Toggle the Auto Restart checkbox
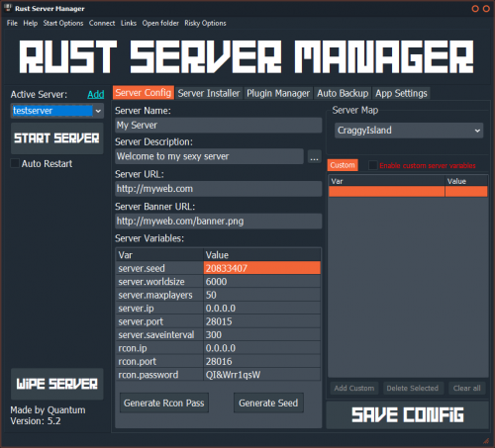This screenshot has width=495, height=448. tap(15, 163)
